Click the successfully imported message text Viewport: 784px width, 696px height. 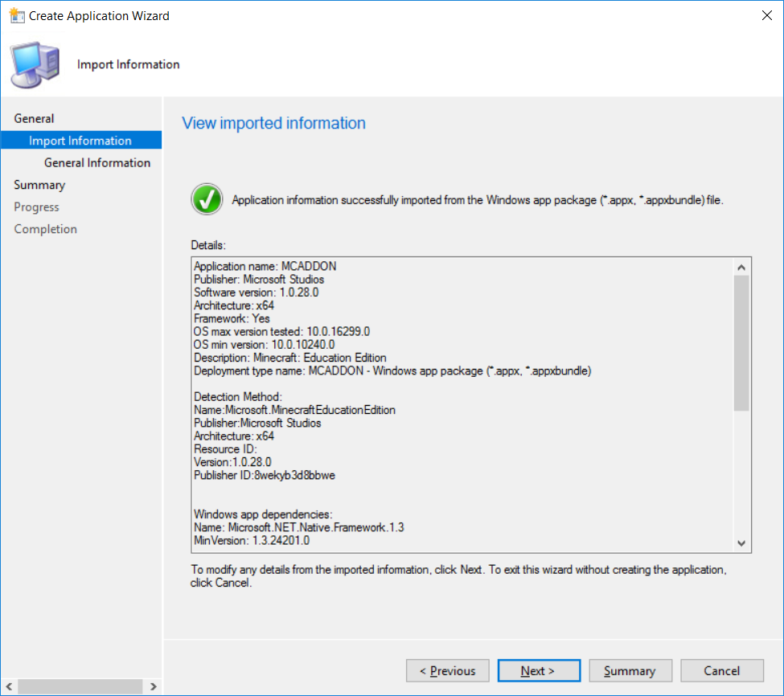(478, 200)
